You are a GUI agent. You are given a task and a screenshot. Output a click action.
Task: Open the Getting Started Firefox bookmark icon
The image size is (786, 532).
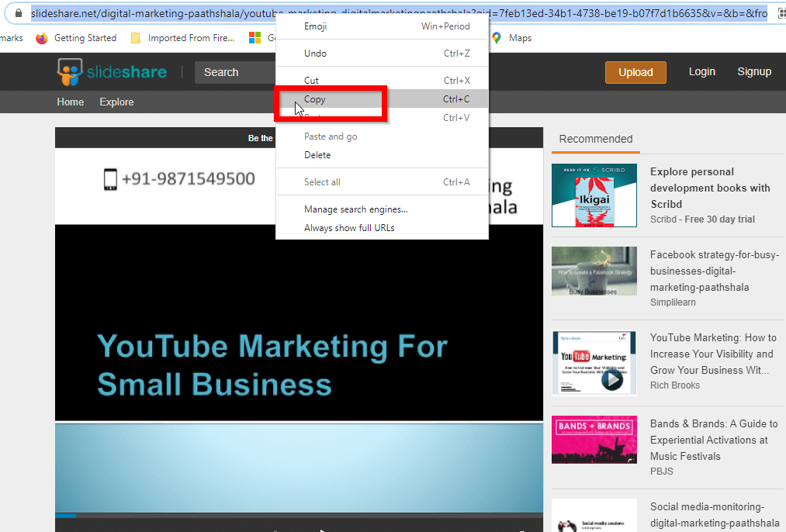pyautogui.click(x=42, y=38)
